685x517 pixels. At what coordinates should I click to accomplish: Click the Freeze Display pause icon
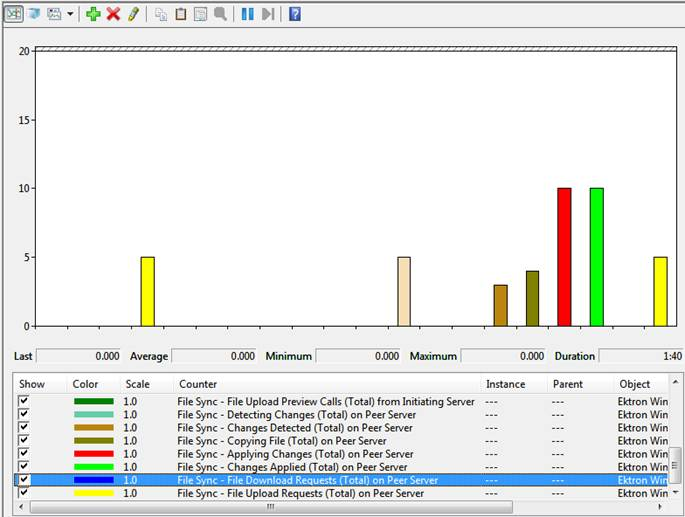[x=248, y=14]
